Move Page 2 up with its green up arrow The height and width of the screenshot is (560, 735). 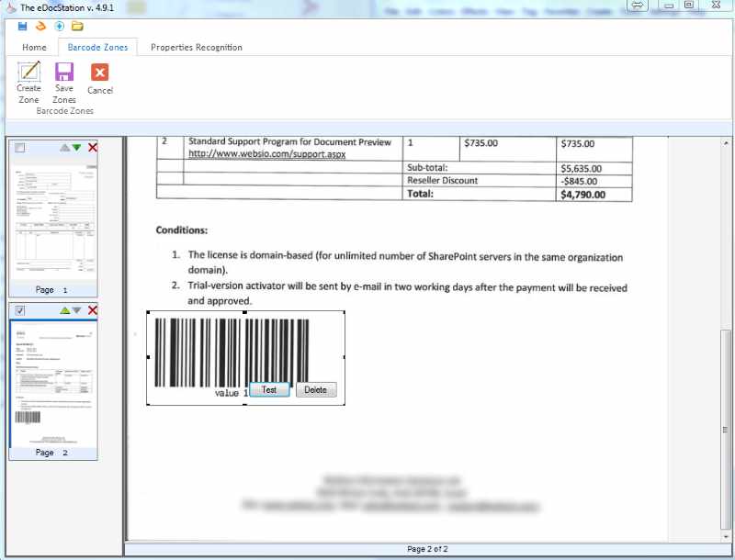(64, 310)
